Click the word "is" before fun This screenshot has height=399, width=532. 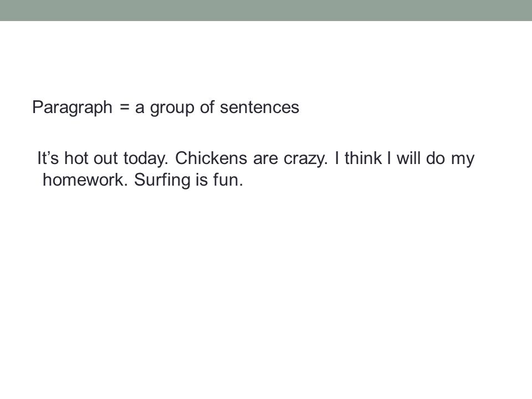202,180
